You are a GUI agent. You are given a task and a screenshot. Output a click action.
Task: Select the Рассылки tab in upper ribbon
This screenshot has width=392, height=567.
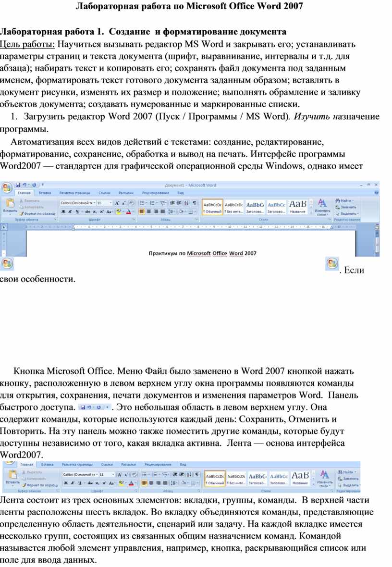pos(126,193)
